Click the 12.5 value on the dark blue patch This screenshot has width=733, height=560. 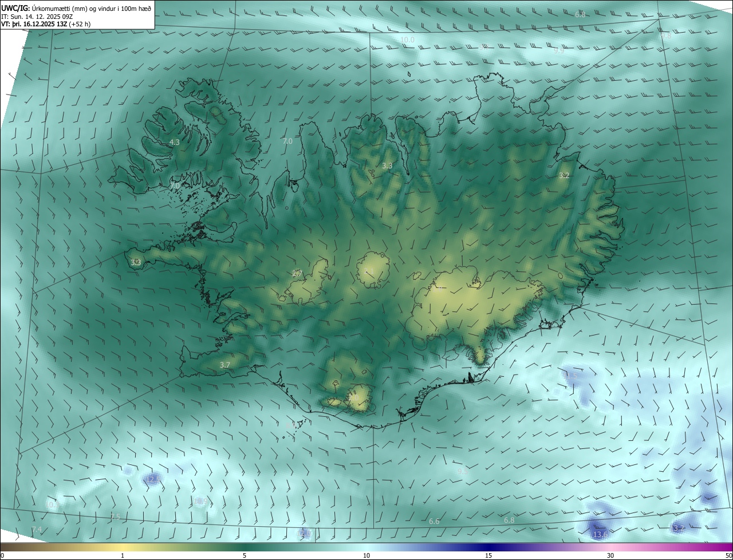tap(153, 479)
